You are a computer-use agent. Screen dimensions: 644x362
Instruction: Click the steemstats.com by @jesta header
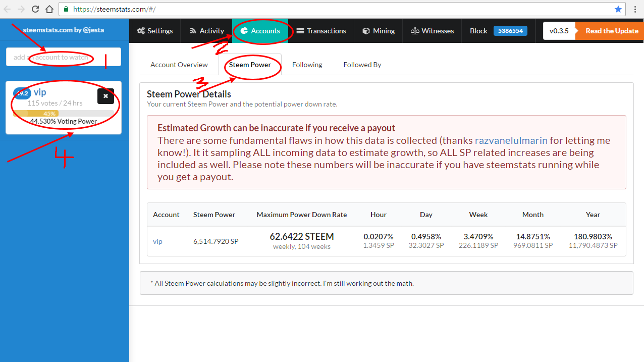[64, 30]
